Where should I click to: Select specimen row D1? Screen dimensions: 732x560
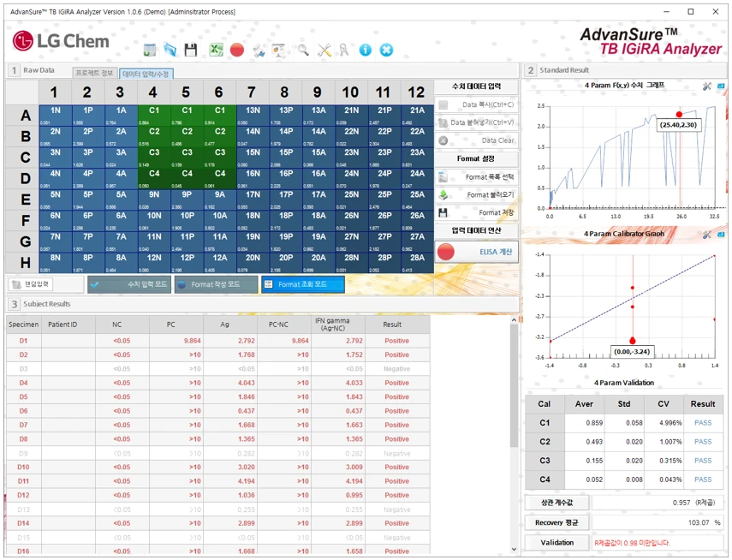pyautogui.click(x=218, y=341)
